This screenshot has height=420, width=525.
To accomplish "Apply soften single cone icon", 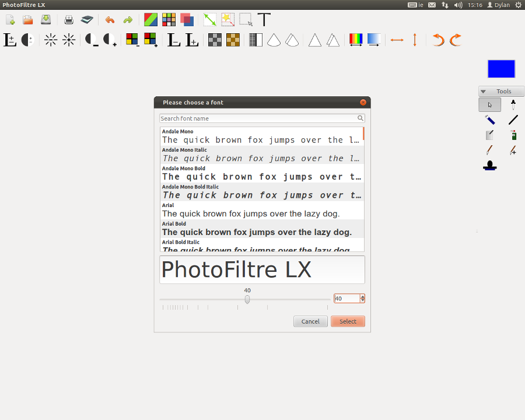I will pos(274,40).
